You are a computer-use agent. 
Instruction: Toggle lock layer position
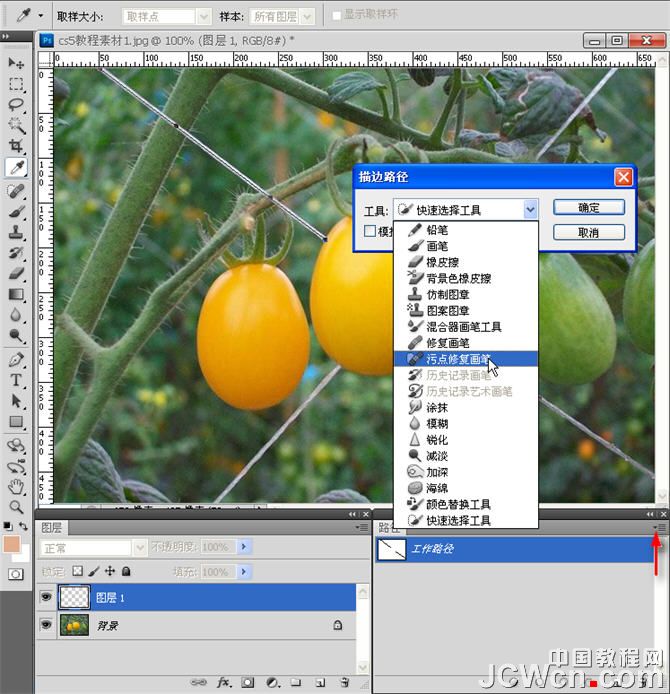[110, 571]
